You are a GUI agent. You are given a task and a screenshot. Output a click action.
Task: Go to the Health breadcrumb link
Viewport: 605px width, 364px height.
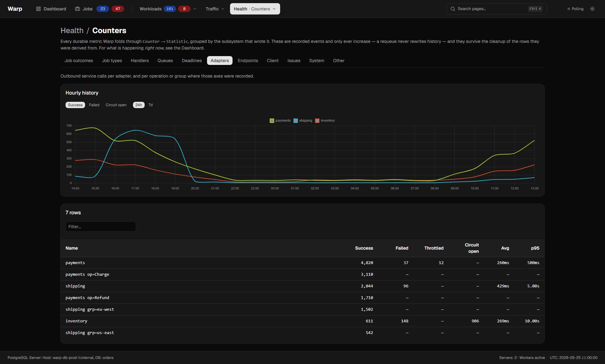[x=72, y=31]
